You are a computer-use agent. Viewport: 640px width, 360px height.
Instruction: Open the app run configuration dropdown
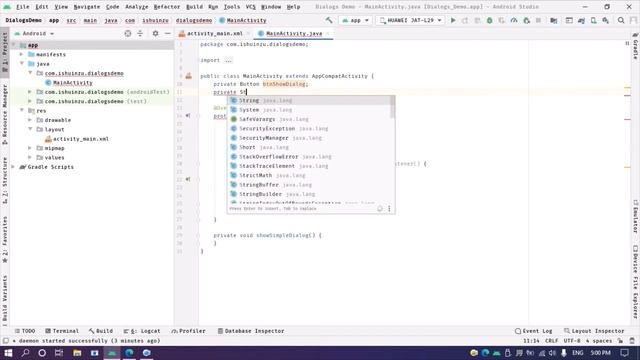(x=356, y=20)
